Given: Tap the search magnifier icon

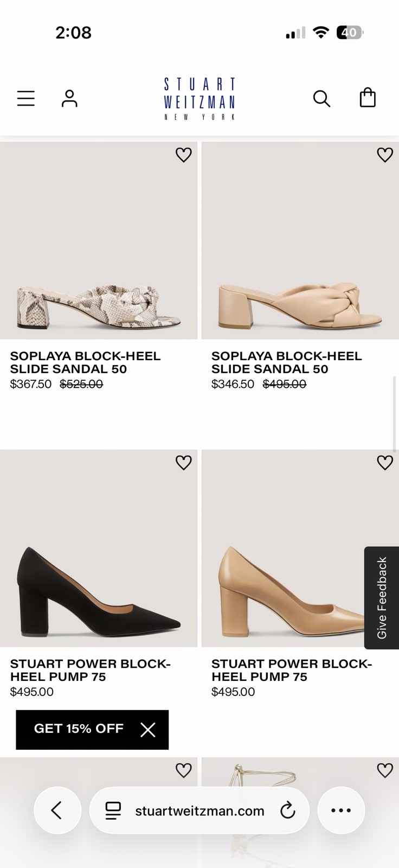Looking at the screenshot, I should click(321, 98).
